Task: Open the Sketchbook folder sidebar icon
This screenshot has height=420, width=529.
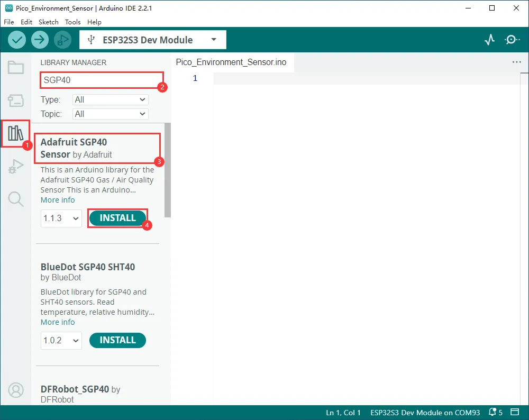Action: 16,68
